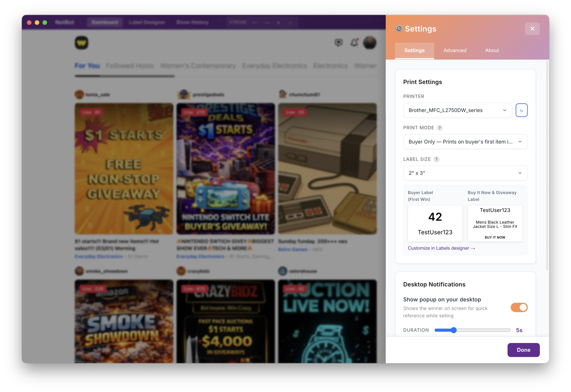571x392 pixels.
Task: Show help for Label Size
Action: click(x=436, y=159)
